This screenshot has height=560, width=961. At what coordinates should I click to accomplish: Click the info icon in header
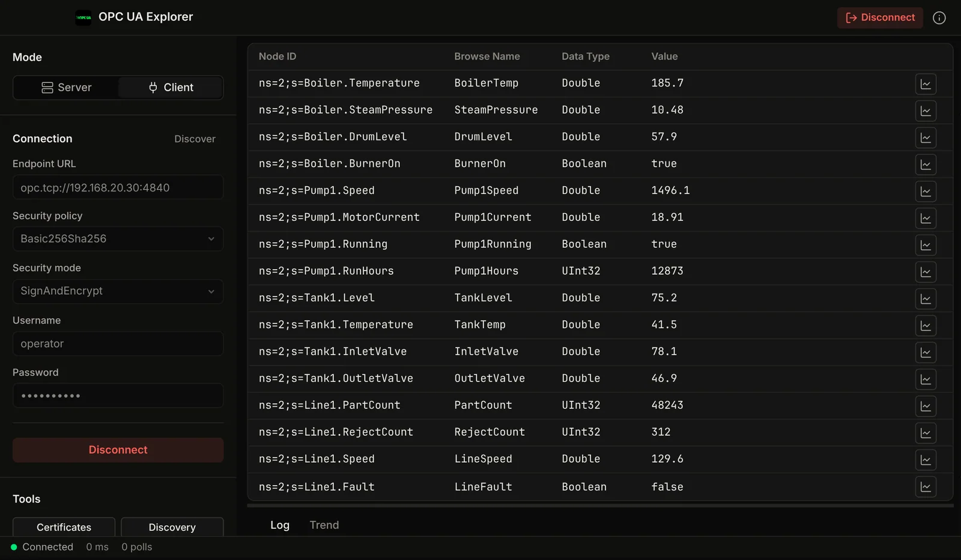coord(939,18)
